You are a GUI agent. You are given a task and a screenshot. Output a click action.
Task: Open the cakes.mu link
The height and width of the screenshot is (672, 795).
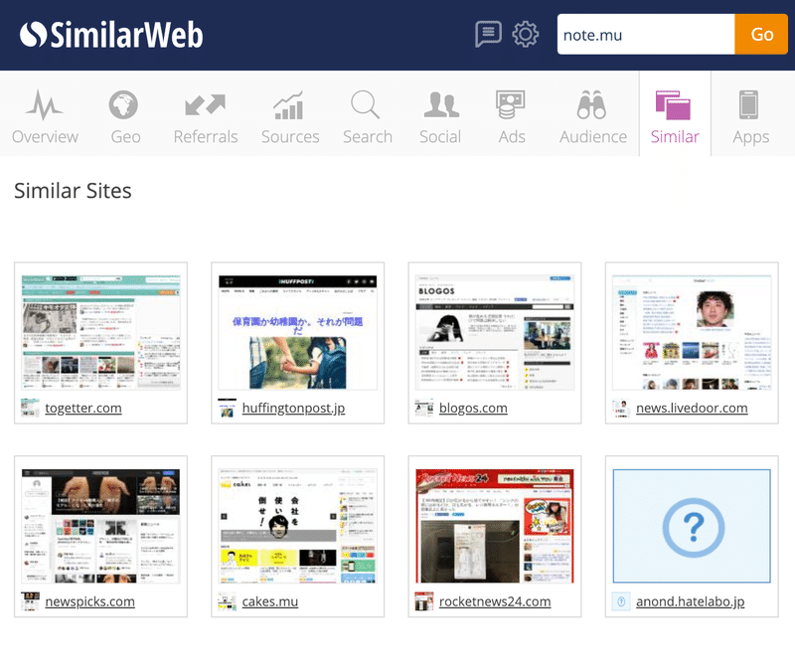tap(269, 601)
